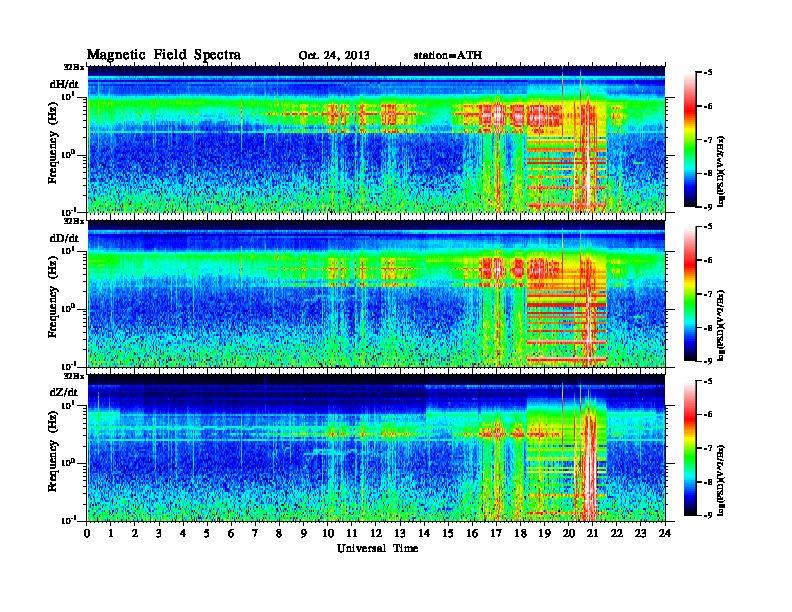Click the log(PSD) label beside dH/dt color bar
This screenshot has width=792, height=612.
click(721, 171)
